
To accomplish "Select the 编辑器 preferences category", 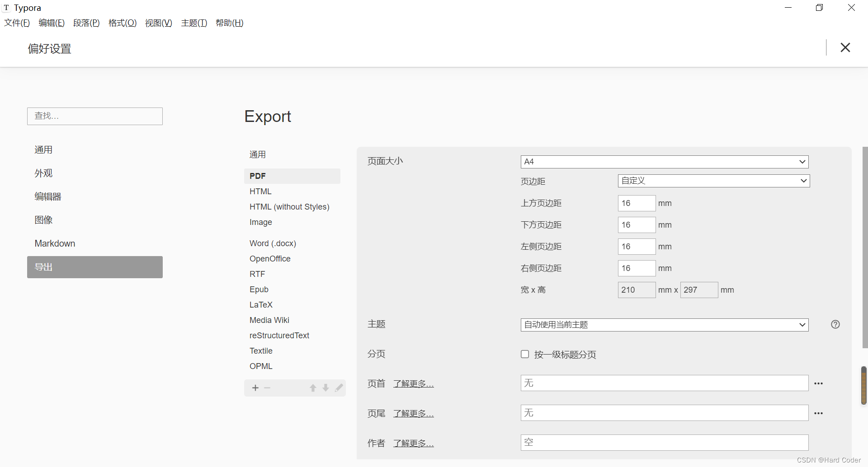I will pos(95,196).
